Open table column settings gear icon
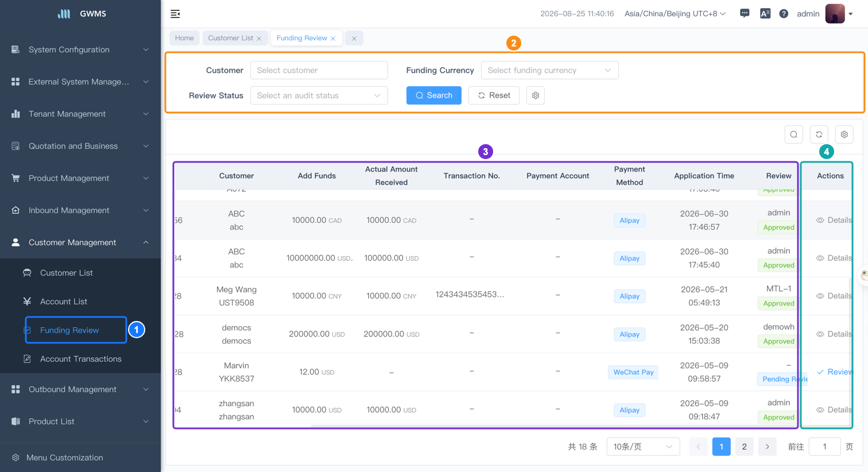 coord(844,134)
